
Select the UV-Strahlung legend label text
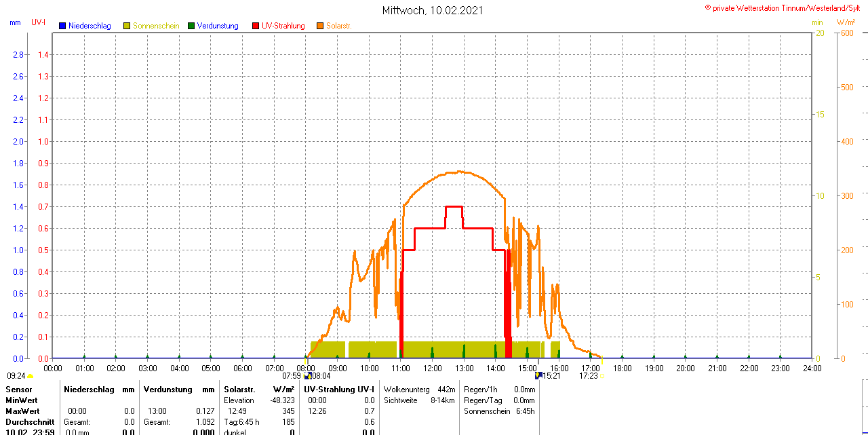tap(283, 26)
